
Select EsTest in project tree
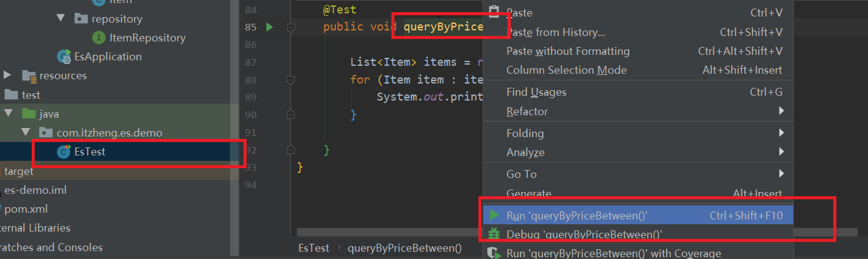pos(89,152)
